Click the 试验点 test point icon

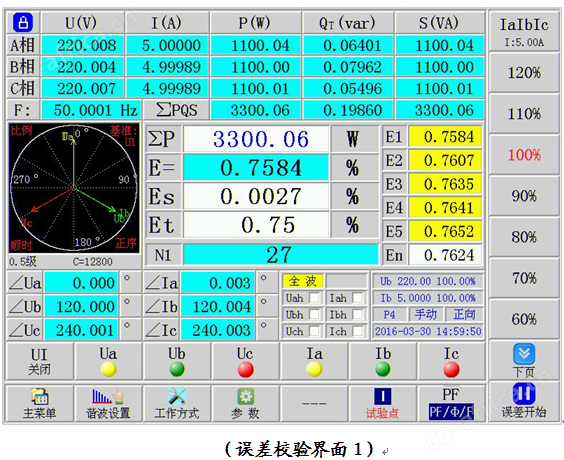tap(383, 396)
